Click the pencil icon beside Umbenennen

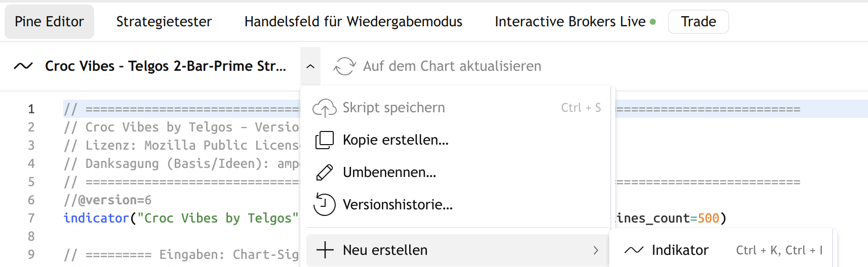tap(324, 172)
